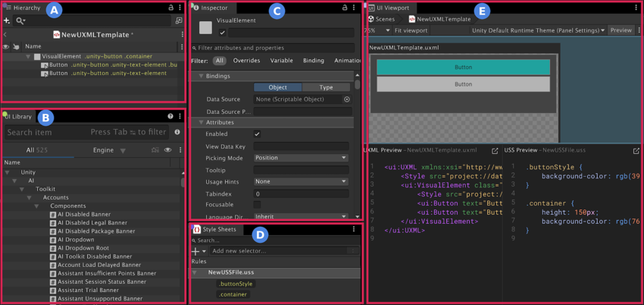
Task: Click the Style Sheets add plus button
Action: (x=196, y=252)
